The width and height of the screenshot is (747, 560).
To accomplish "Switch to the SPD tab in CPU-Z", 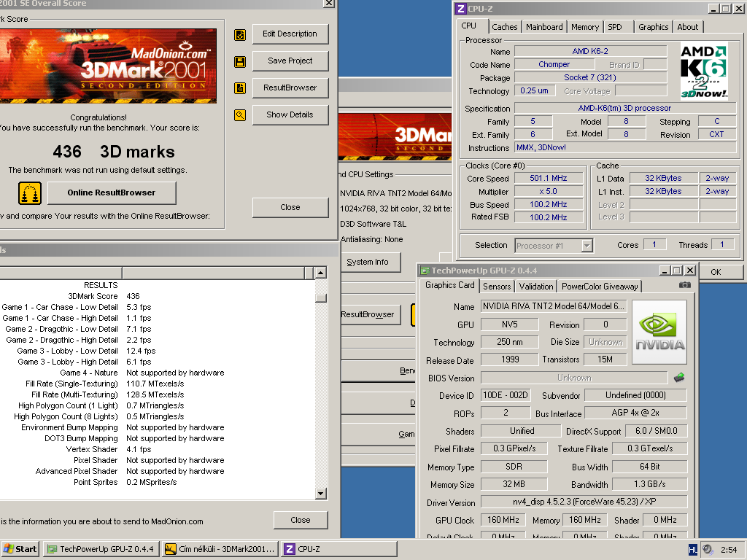I will (x=615, y=27).
